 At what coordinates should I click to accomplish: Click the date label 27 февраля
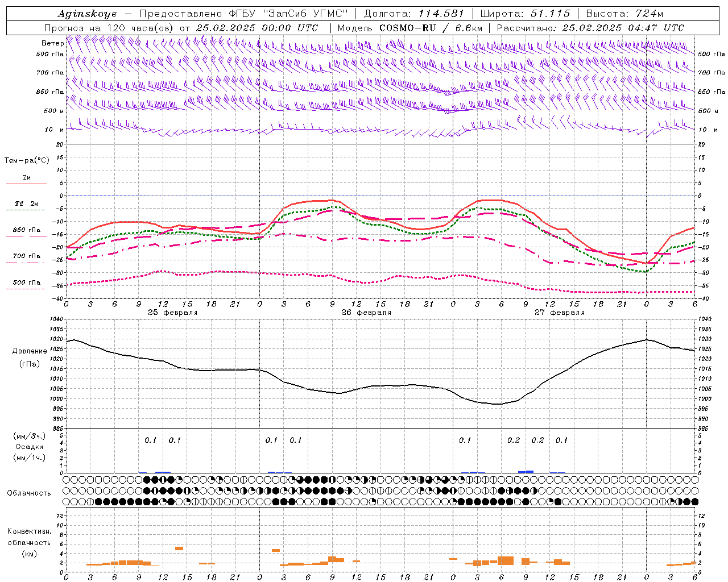pos(560,313)
